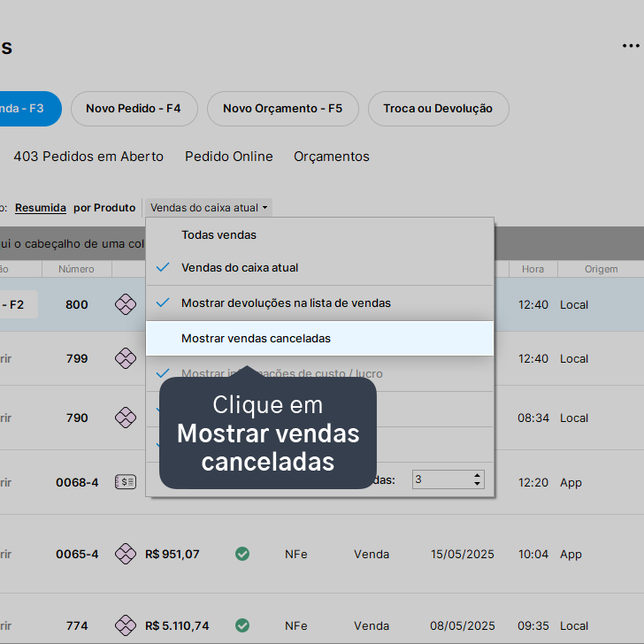Sort by Hora column header
The width and height of the screenshot is (644, 644).
(x=533, y=269)
